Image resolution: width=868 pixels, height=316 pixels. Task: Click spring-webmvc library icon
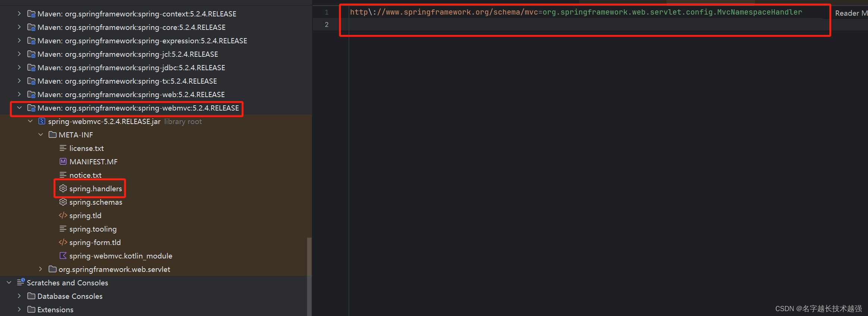(31, 108)
